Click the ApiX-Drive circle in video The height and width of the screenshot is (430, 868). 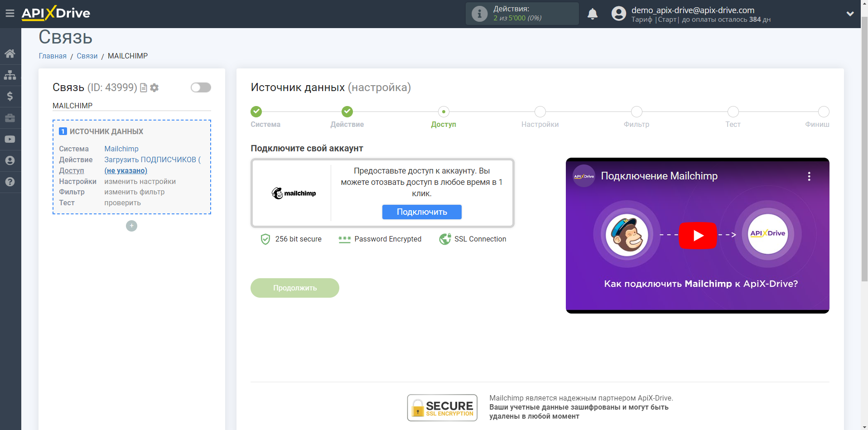coord(767,234)
